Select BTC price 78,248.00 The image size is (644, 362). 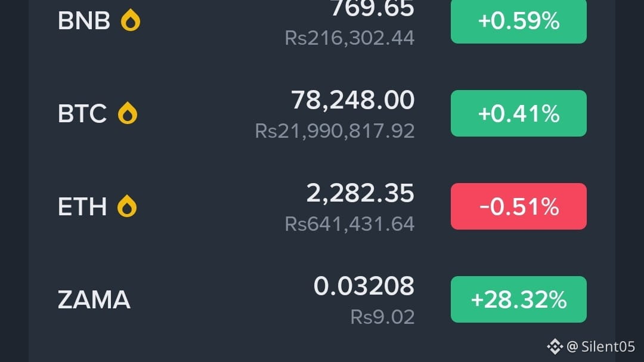tap(353, 100)
